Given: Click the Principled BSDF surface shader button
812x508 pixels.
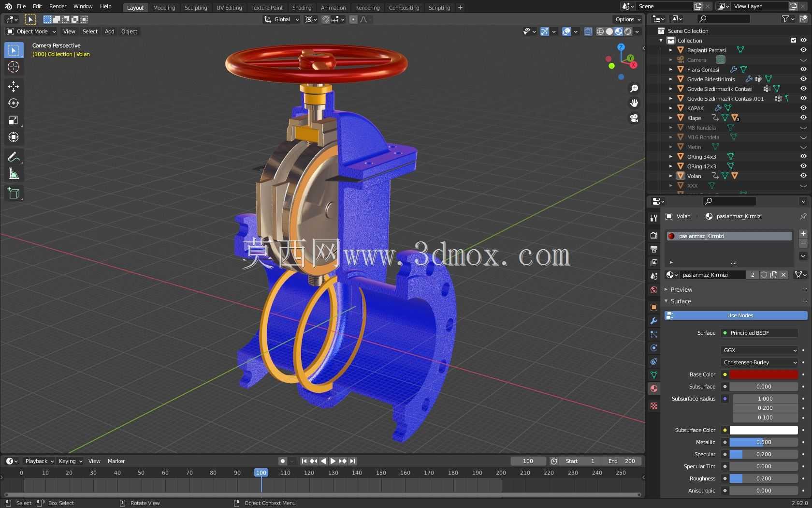Looking at the screenshot, I should [x=759, y=333].
